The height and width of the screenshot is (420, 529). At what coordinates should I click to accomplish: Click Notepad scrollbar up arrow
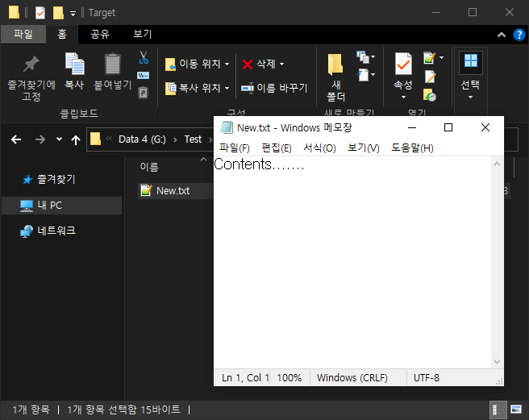coord(497,164)
